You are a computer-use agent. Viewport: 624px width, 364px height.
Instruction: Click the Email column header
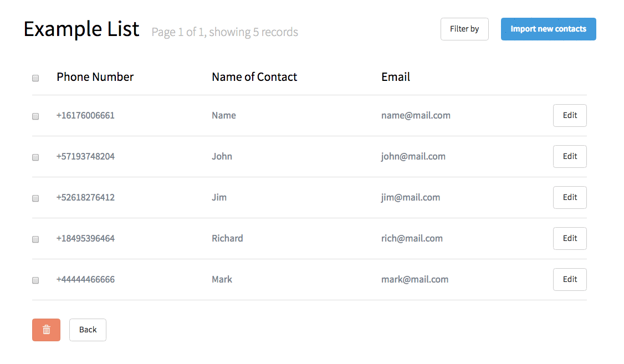396,77
